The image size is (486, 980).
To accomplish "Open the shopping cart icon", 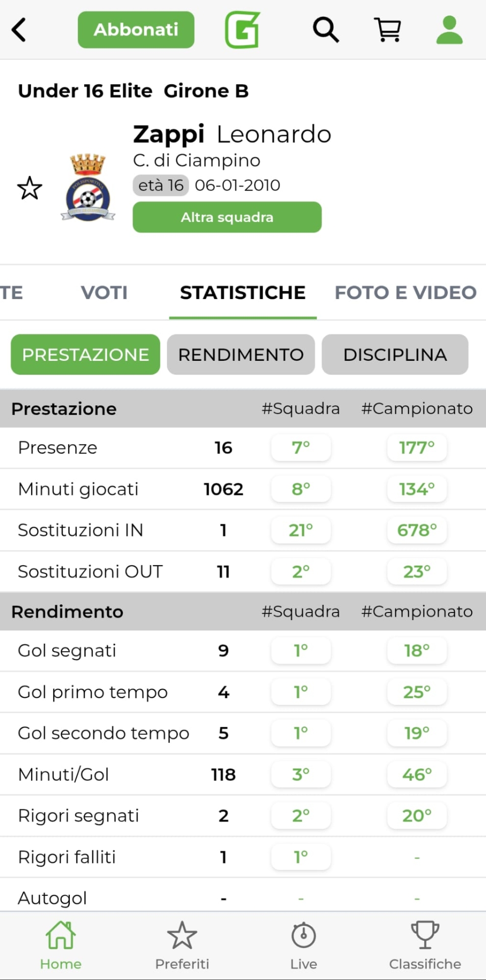I will (x=388, y=30).
